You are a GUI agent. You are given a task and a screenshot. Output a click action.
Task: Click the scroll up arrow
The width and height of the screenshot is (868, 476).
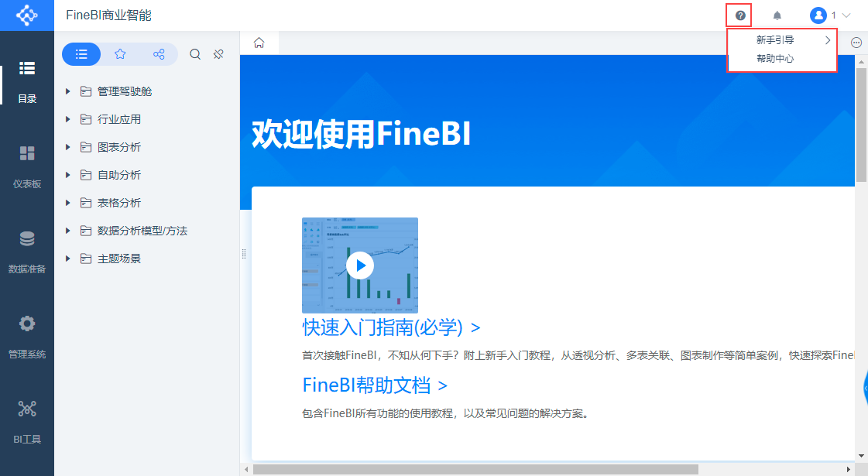tap(861, 61)
